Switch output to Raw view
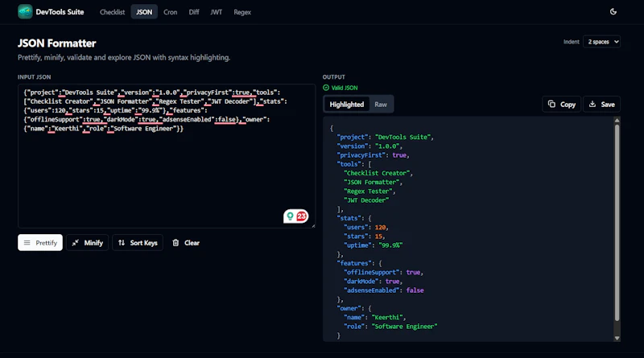Screen dimensions: 644x358 (x=381, y=105)
